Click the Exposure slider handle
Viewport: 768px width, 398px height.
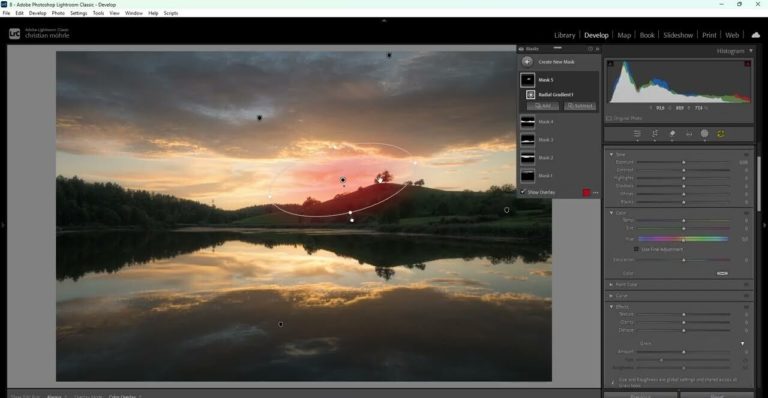[684, 162]
